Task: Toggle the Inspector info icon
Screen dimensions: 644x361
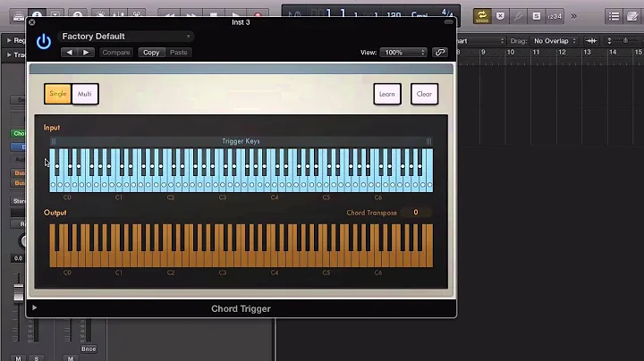Action: (37, 14)
